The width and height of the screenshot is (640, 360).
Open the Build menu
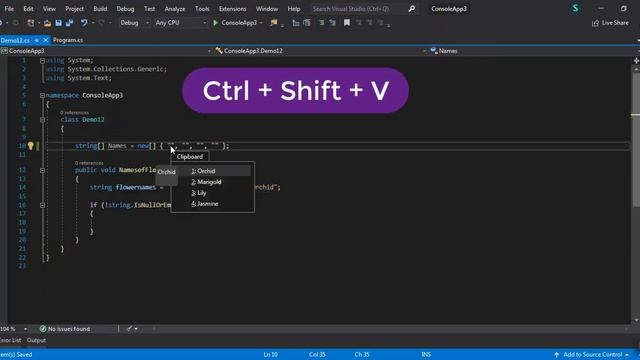[x=100, y=9]
